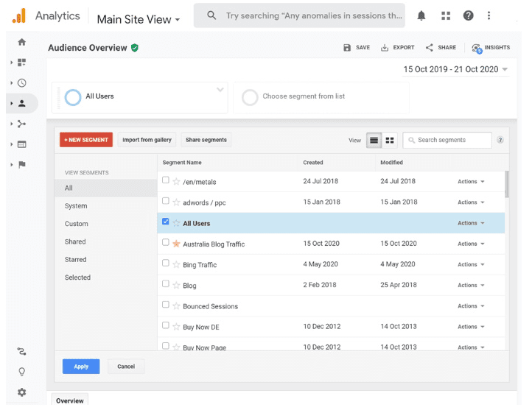Image resolution: width=532 pixels, height=410 pixels.
Task: Check the Blog segment checkbox
Action: [166, 283]
